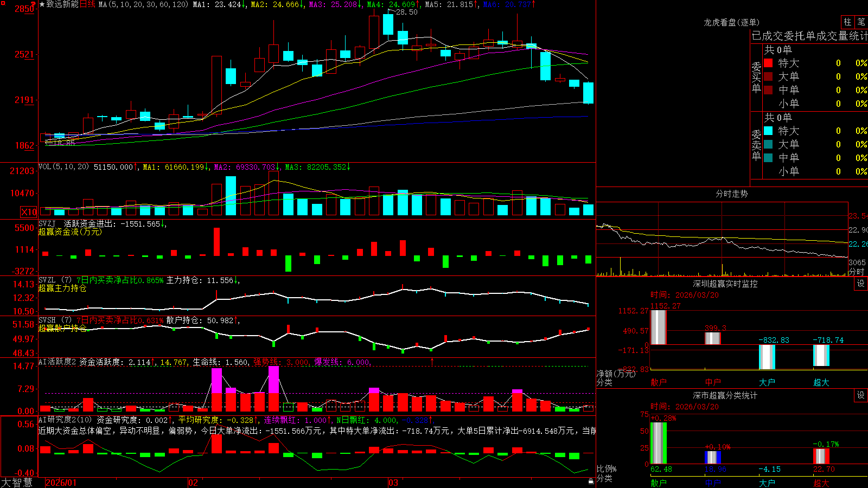
Task: Click the -4.15 大户 ratio value
Action: pos(770,469)
